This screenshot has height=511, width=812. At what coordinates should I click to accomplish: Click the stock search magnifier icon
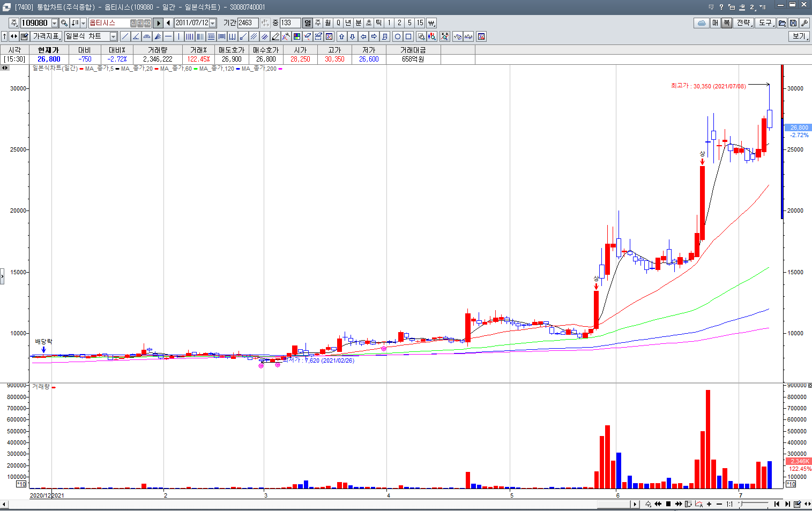(x=64, y=23)
